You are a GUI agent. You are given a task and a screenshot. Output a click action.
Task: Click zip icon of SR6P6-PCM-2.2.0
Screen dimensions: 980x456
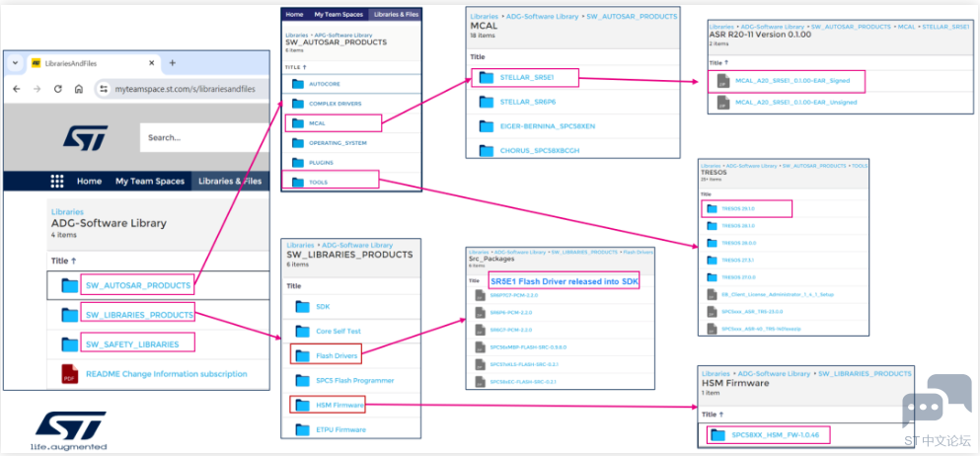coord(480,312)
